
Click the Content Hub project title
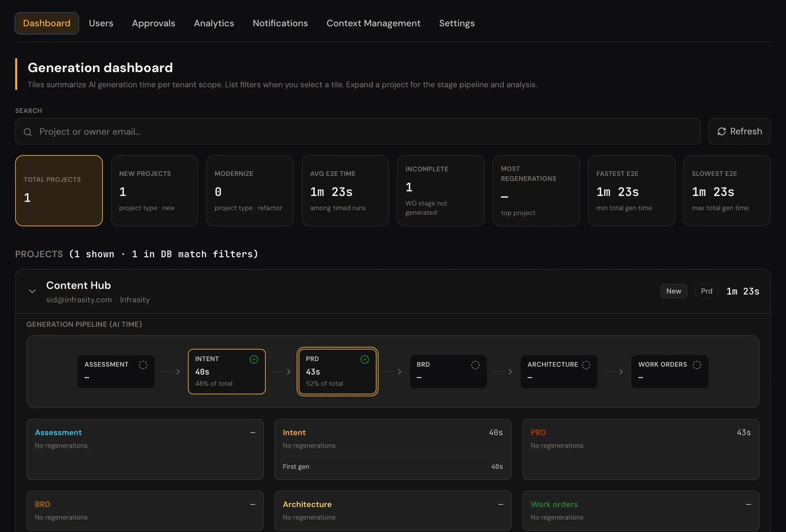pos(79,285)
